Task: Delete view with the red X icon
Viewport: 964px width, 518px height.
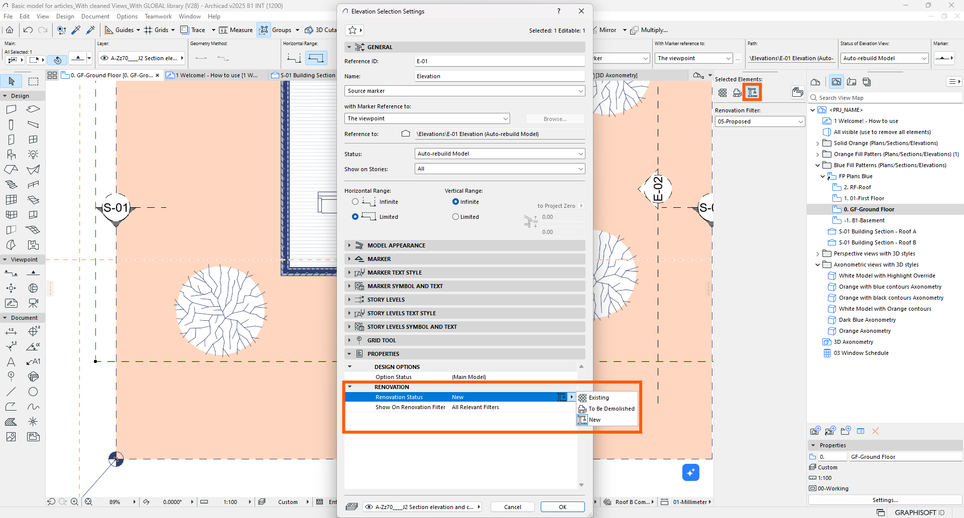Action: click(x=875, y=431)
